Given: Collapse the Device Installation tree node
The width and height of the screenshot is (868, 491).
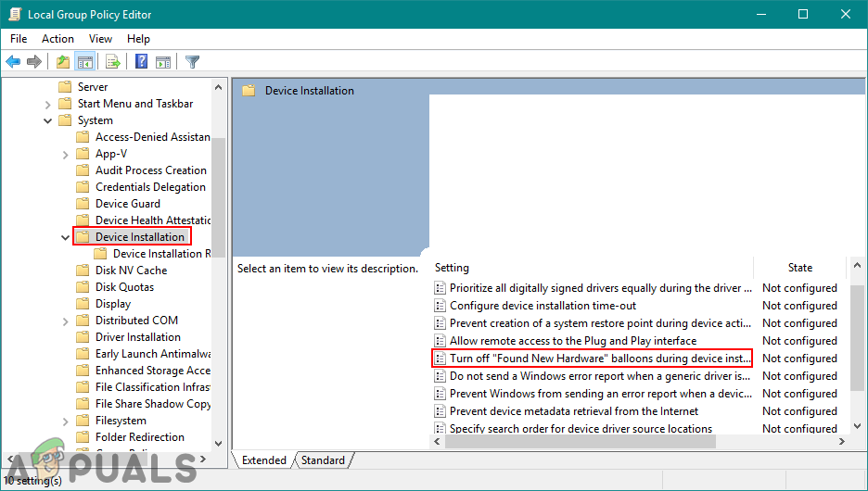Looking at the screenshot, I should pyautogui.click(x=65, y=237).
